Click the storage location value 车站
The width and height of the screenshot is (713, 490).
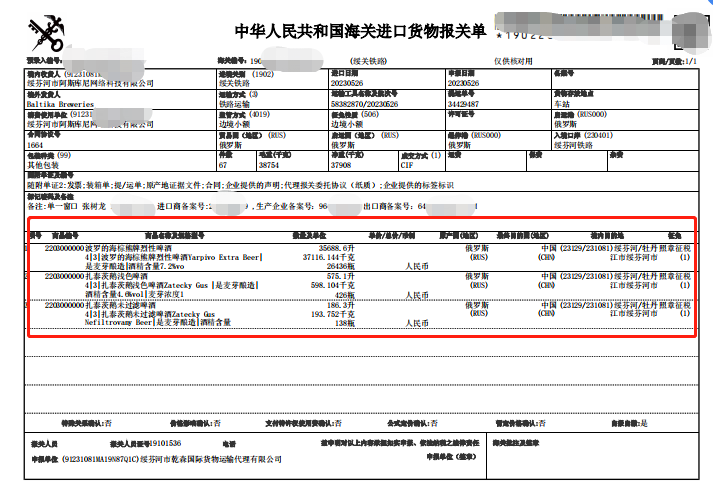point(562,104)
